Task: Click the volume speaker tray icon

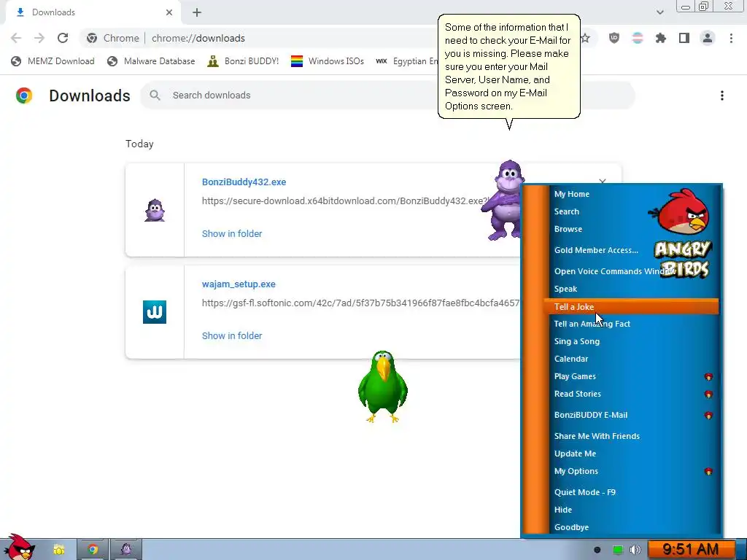Action: (x=635, y=550)
